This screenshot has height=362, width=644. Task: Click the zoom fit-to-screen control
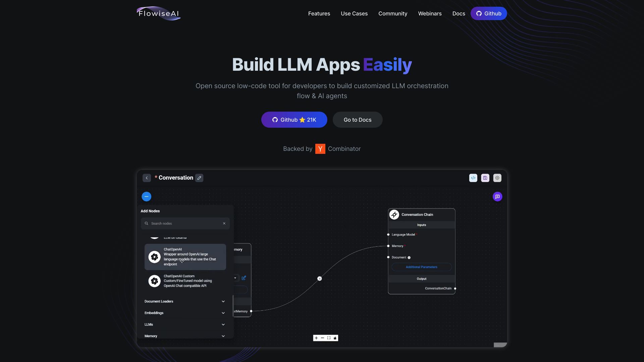329,338
